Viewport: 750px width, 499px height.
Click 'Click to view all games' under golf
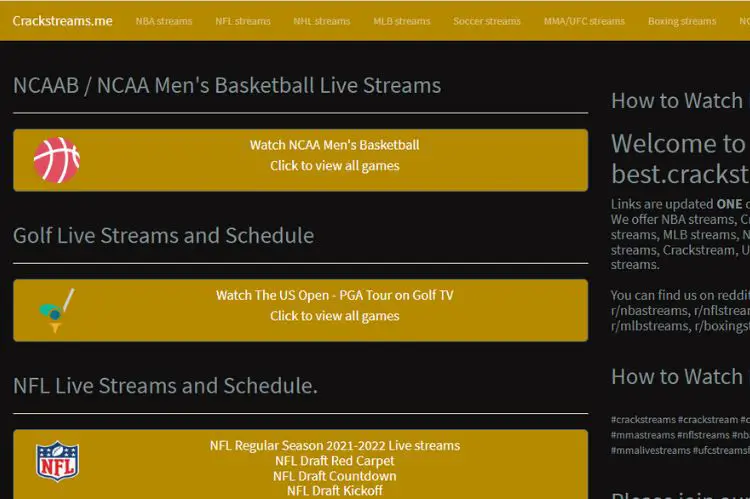coord(334,316)
